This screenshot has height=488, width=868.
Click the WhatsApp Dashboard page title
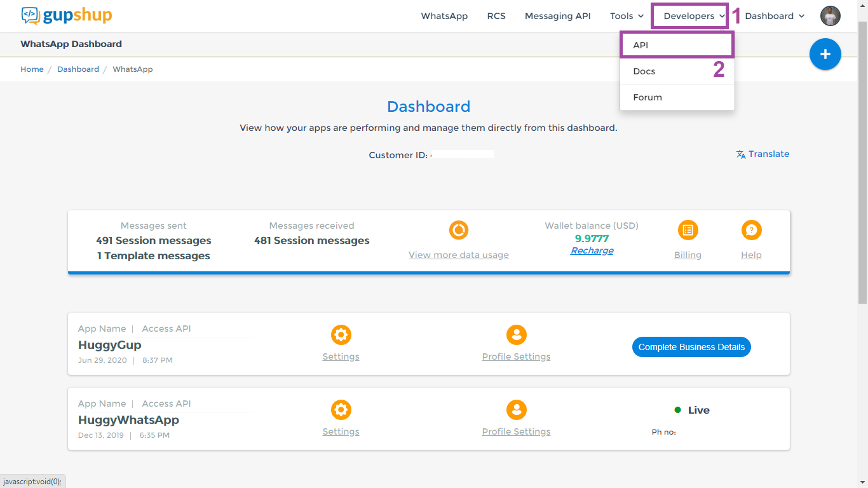click(71, 44)
